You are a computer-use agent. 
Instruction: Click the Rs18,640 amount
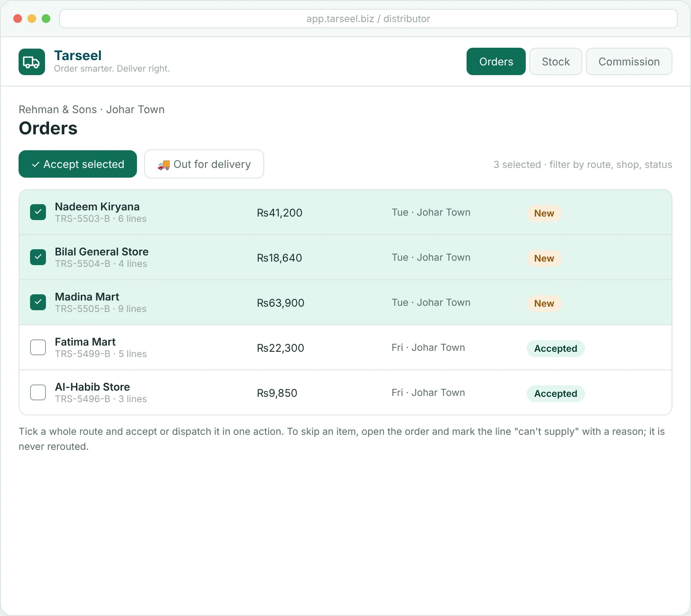(x=280, y=258)
